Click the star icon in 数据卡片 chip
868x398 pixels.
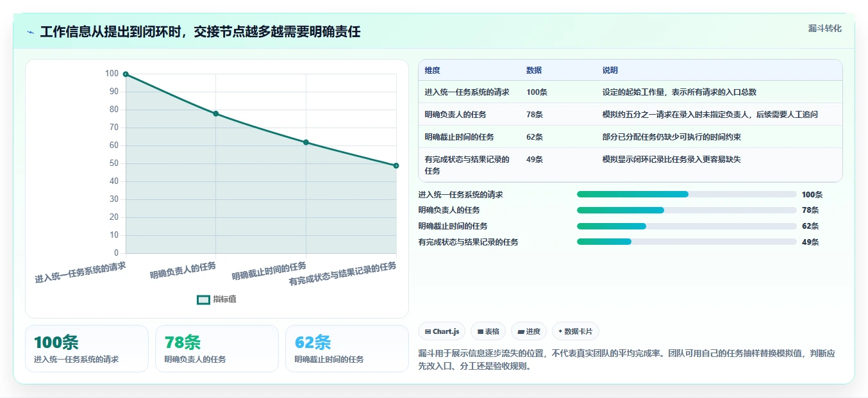(560, 331)
